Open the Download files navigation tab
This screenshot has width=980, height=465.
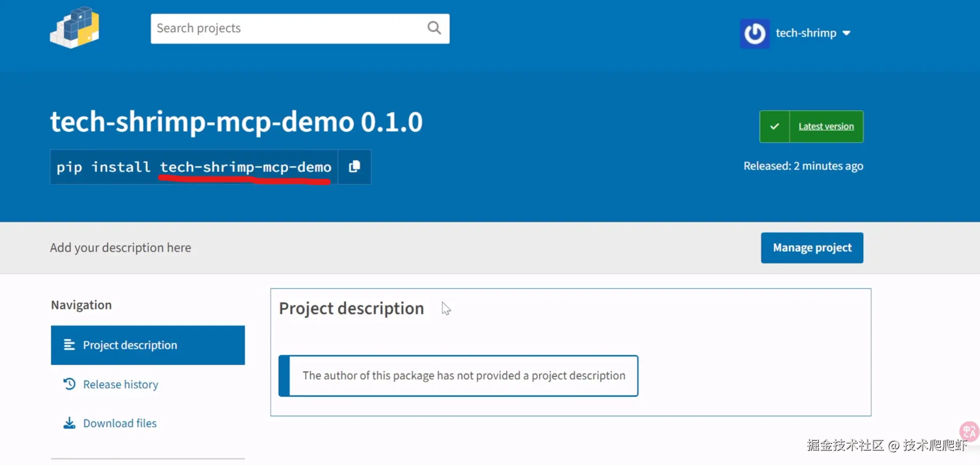(148, 423)
